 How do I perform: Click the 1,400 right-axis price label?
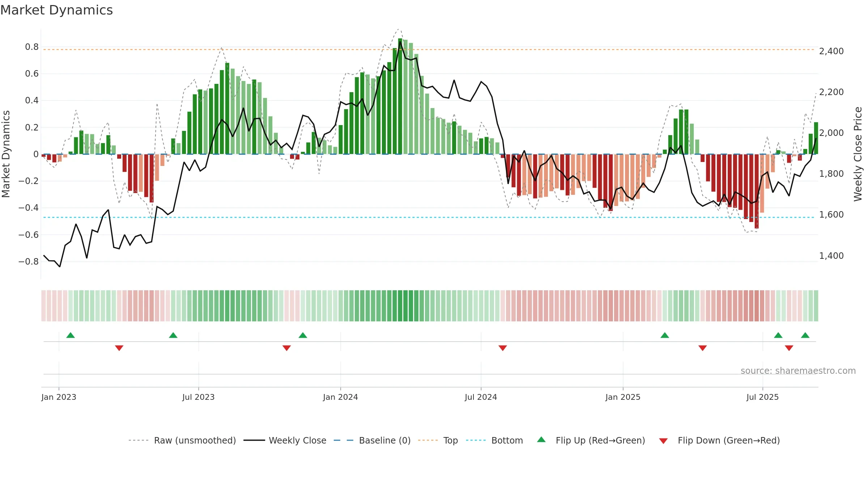coord(831,256)
